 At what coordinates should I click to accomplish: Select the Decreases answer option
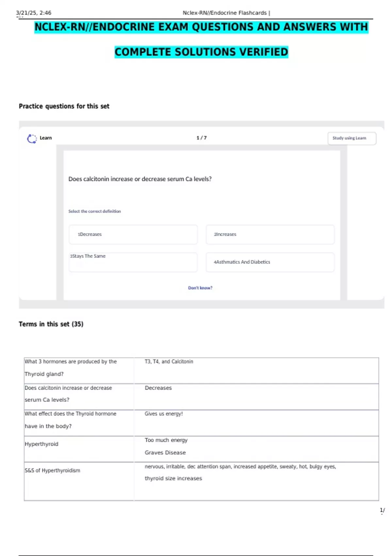point(133,235)
